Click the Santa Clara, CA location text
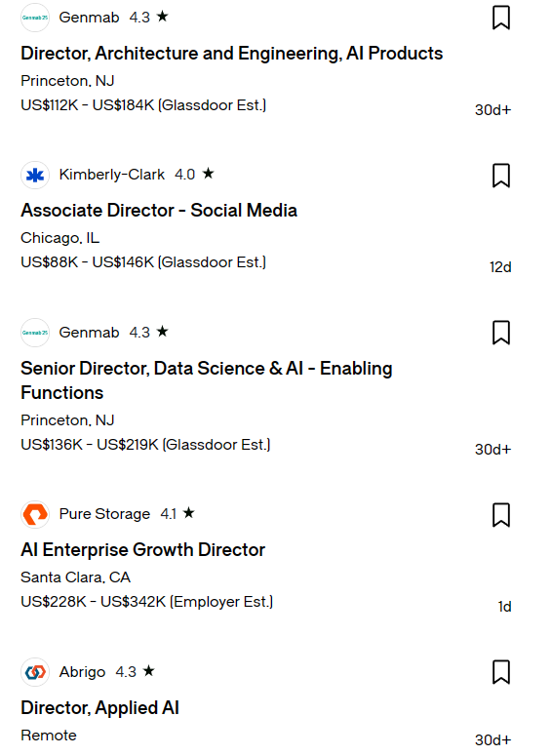 pyautogui.click(x=76, y=577)
